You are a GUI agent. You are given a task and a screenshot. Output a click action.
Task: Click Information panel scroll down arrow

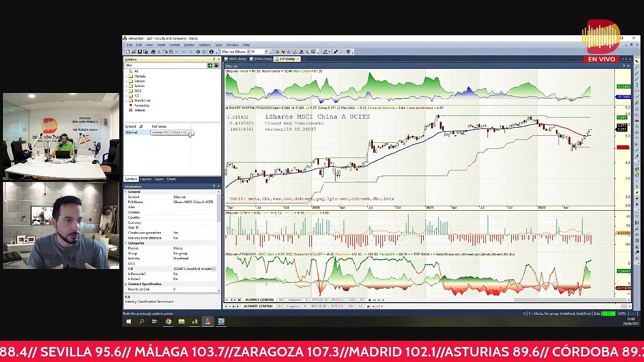218,290
